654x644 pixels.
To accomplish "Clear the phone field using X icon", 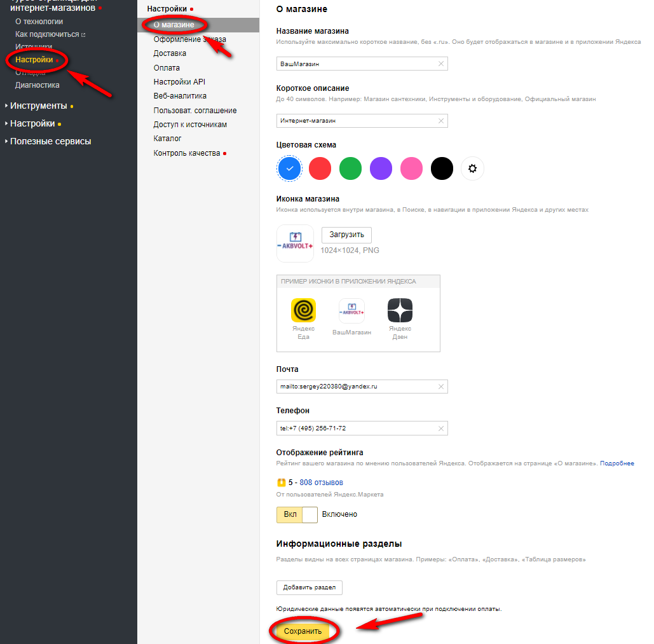I will coord(441,428).
